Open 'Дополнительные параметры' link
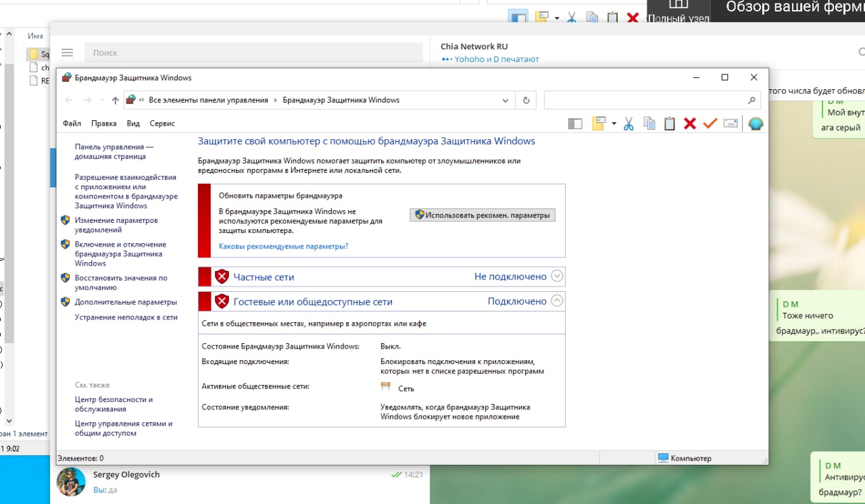Image resolution: width=865 pixels, height=504 pixels. point(126,302)
